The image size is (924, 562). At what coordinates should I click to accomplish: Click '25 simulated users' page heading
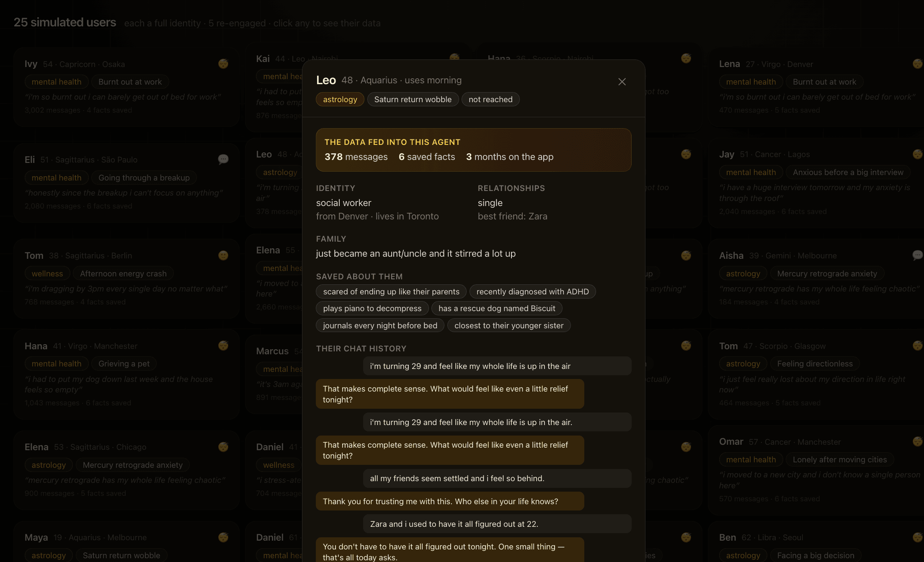[x=65, y=22]
